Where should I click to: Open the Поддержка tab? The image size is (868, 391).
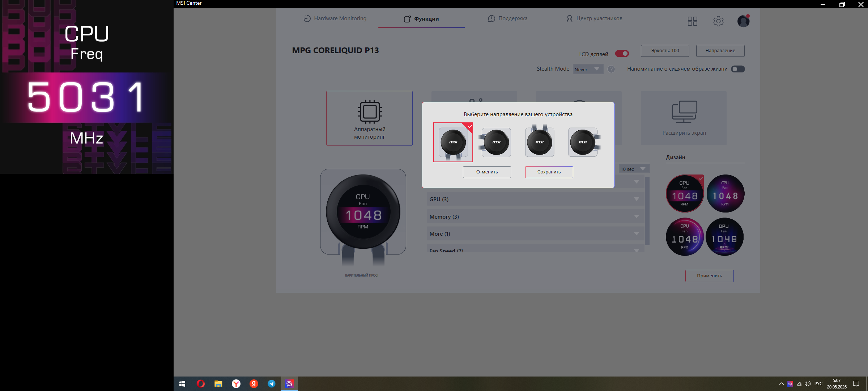pos(508,18)
